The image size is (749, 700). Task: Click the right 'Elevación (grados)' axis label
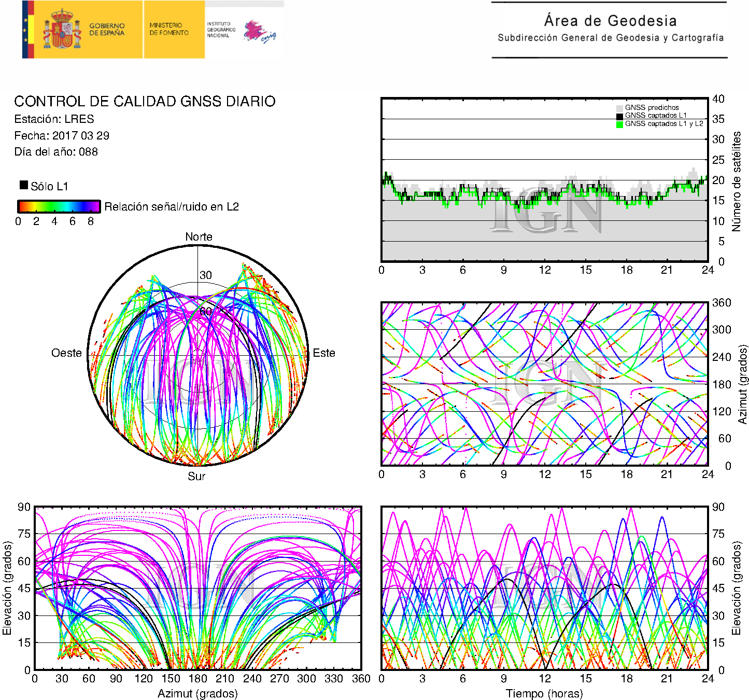[736, 588]
